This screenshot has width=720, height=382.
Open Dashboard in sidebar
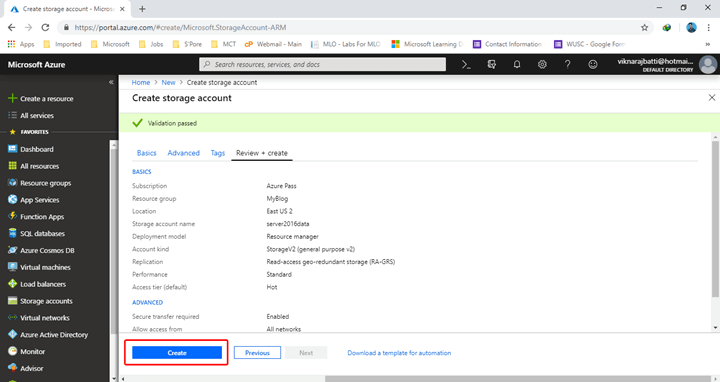point(31,149)
